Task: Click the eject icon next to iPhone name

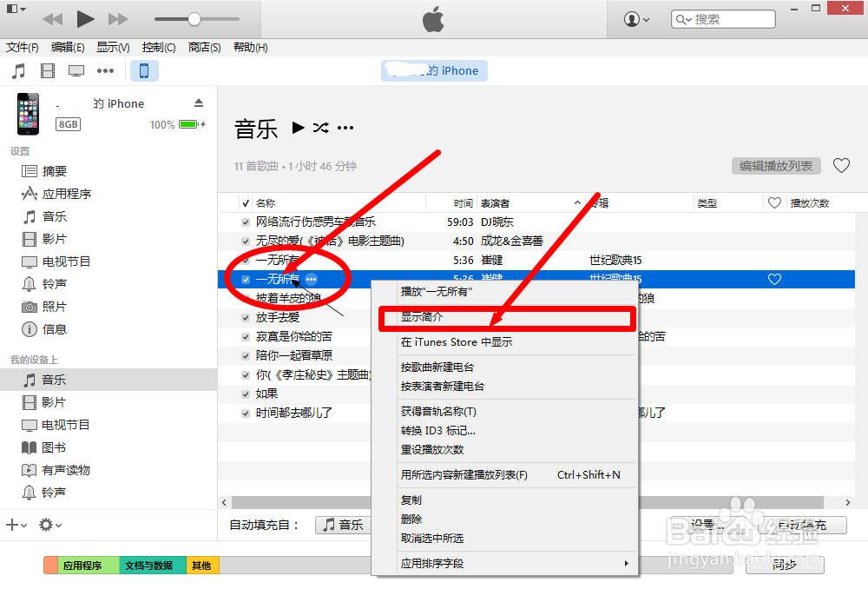Action: pos(199,102)
